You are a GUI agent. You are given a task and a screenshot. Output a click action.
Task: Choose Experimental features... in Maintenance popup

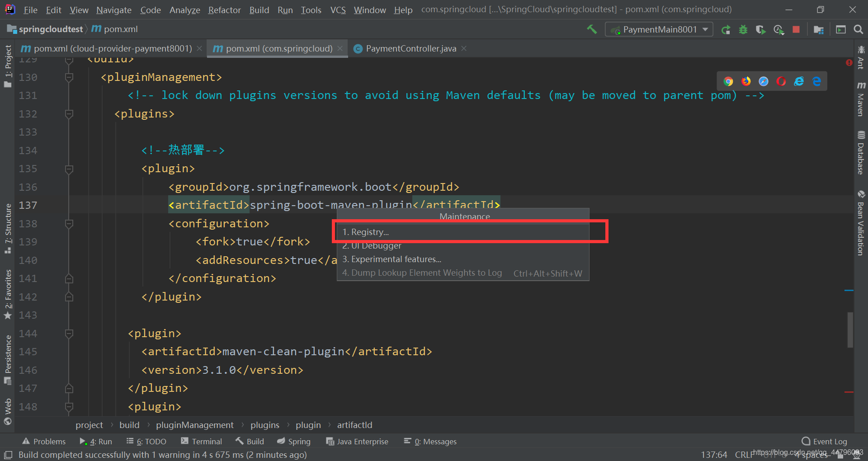[x=463, y=259]
